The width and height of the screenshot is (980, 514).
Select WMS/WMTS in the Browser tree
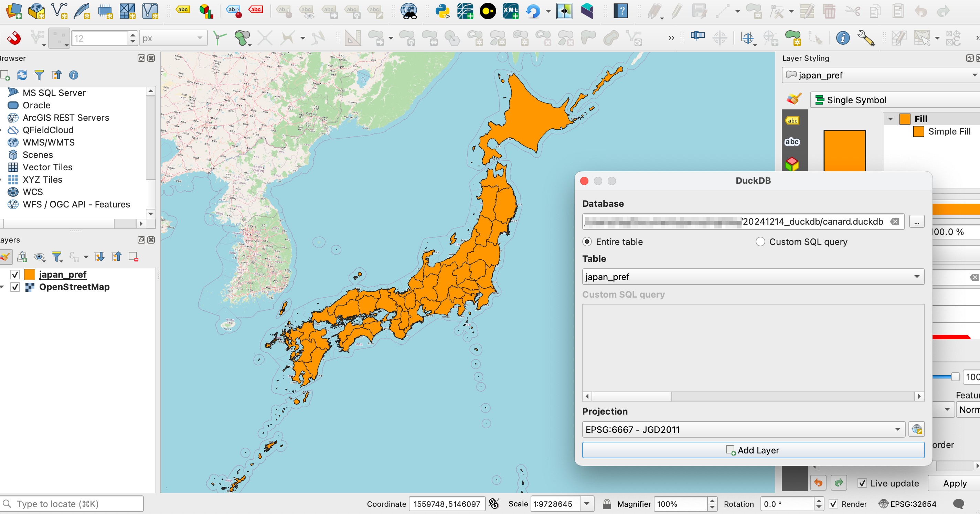tap(48, 142)
